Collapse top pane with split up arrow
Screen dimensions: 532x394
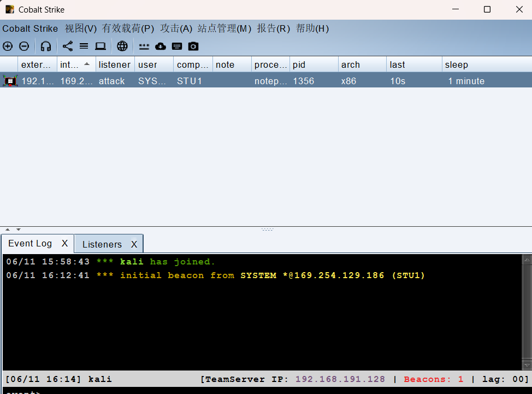8,230
